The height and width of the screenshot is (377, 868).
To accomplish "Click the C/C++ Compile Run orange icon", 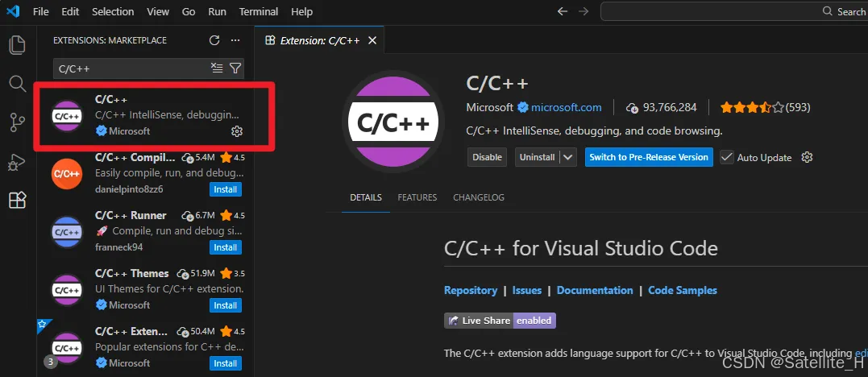I will [67, 174].
